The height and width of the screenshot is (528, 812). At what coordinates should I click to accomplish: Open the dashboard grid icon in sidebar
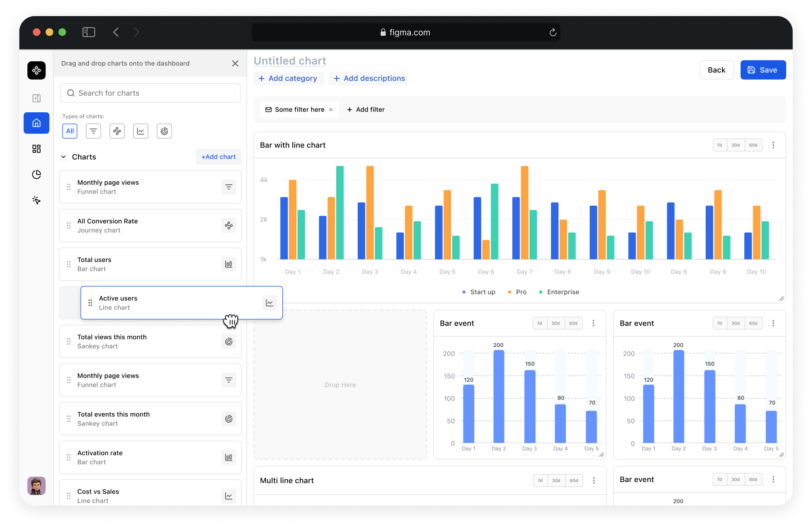pos(36,149)
